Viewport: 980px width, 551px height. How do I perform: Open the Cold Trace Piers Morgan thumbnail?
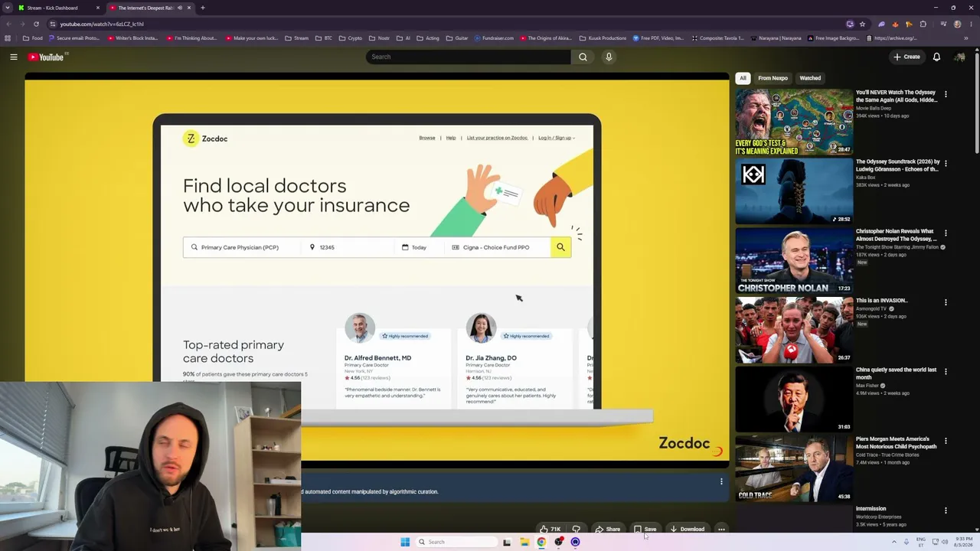pos(794,469)
